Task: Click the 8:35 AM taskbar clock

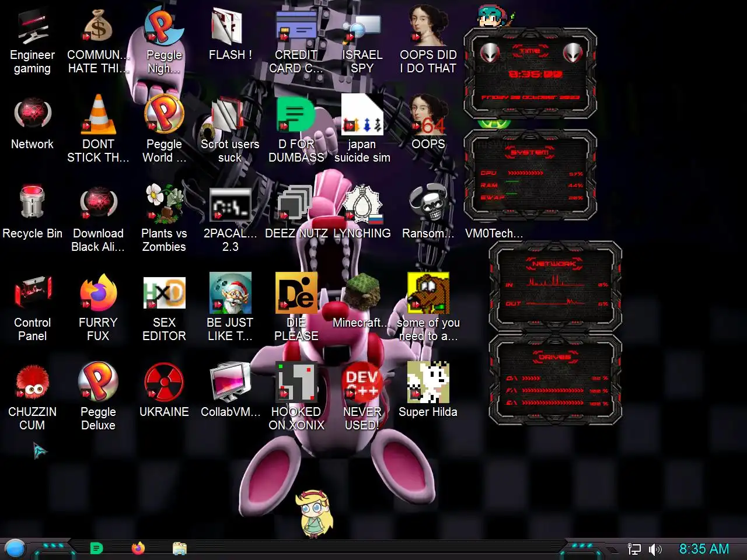Action: click(704, 549)
